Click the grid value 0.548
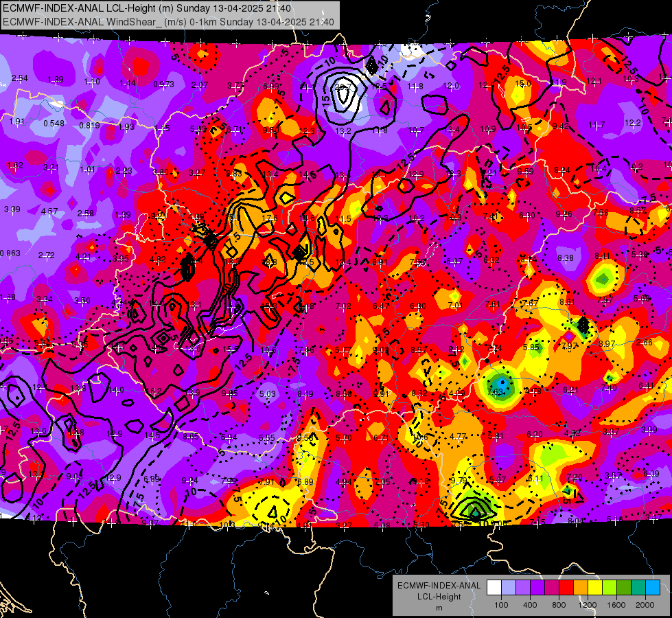The height and width of the screenshot is (618, 672). [54, 124]
